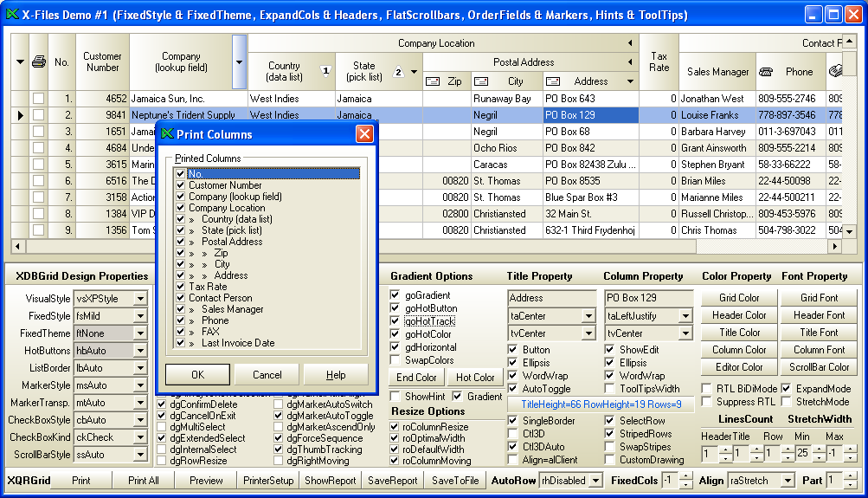Click the envelope icon beside Address header
Viewport: 868px width, 498px height.
pyautogui.click(x=553, y=81)
